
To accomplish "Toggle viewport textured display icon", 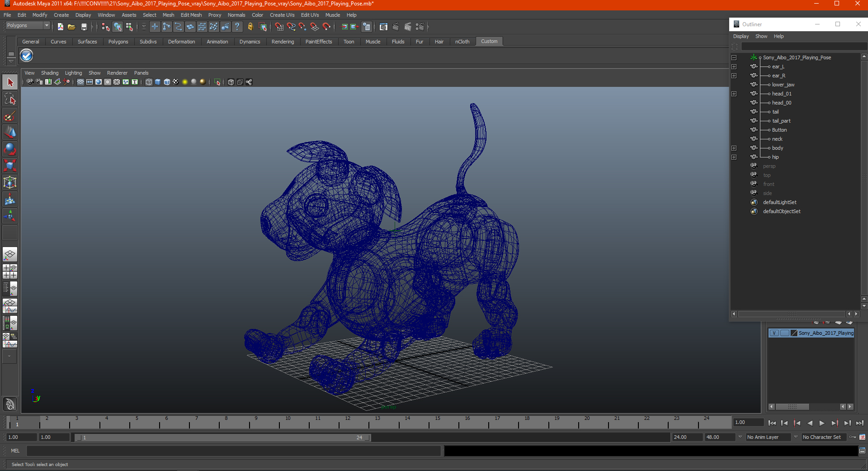I will point(176,82).
